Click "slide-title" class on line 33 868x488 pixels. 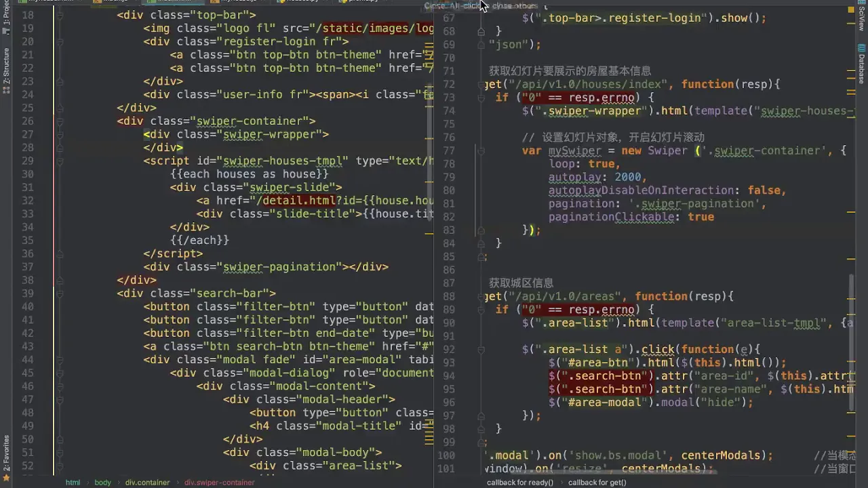pos(312,214)
